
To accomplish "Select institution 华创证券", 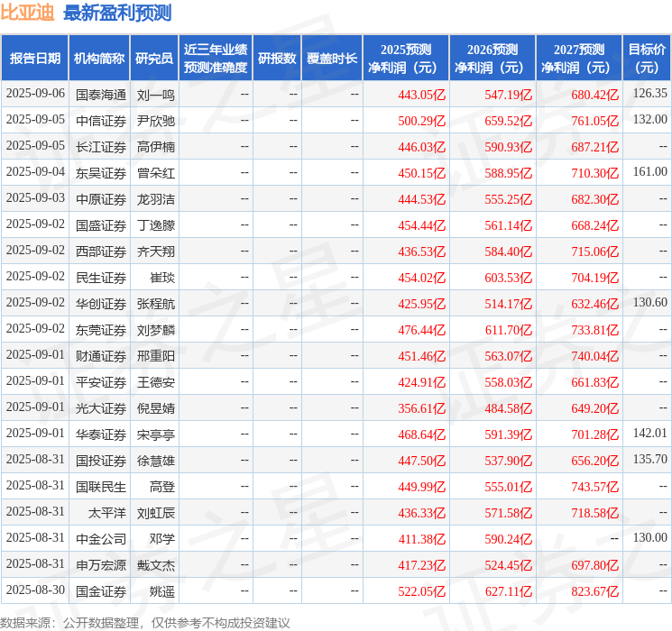I will [101, 304].
